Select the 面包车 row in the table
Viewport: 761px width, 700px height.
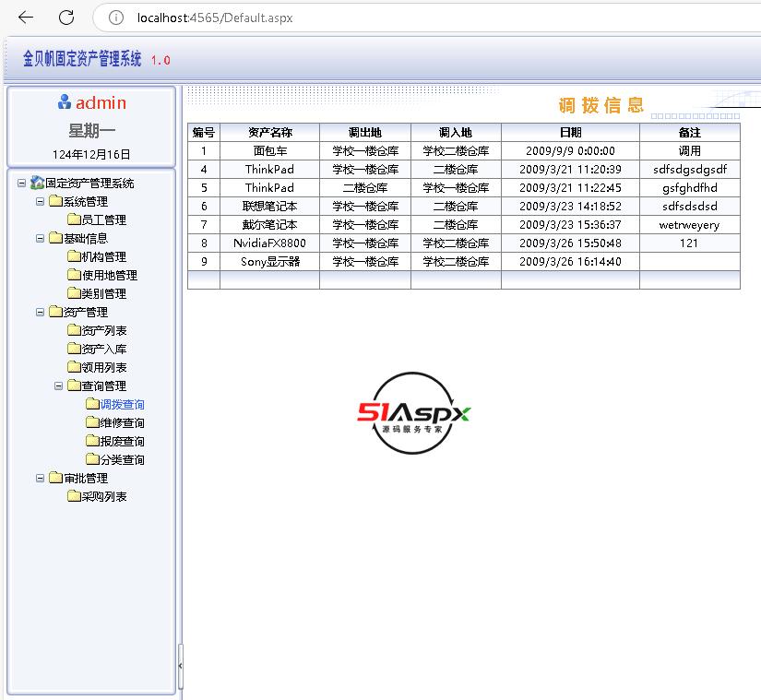(272, 150)
